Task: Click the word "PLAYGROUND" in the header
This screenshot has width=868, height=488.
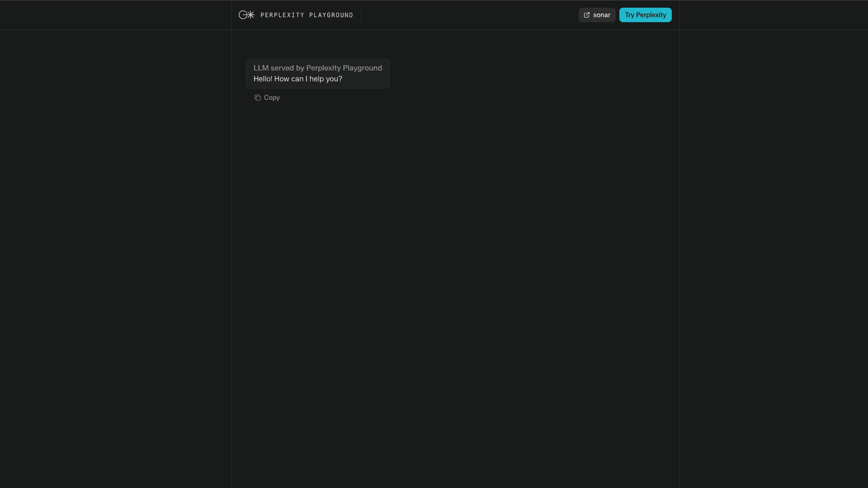Action: coord(331,15)
